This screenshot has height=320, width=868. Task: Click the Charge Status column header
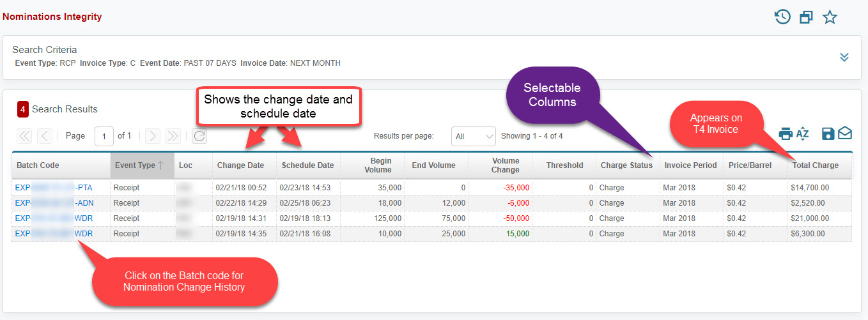point(626,165)
